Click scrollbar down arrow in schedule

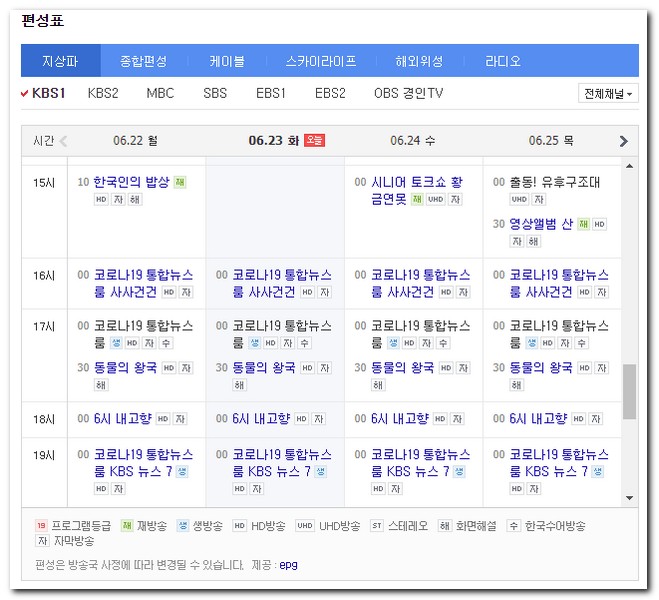(629, 497)
